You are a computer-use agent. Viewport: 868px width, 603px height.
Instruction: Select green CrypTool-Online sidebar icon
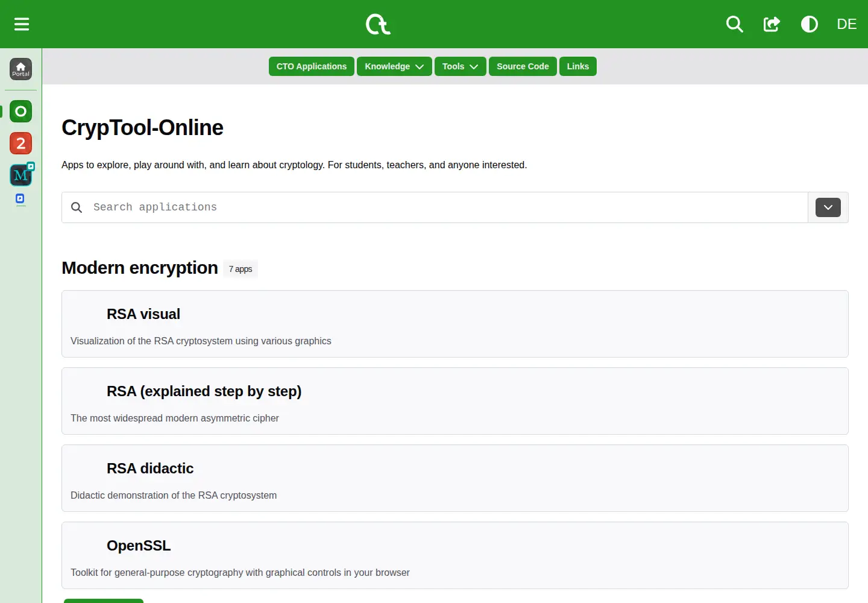click(20, 111)
